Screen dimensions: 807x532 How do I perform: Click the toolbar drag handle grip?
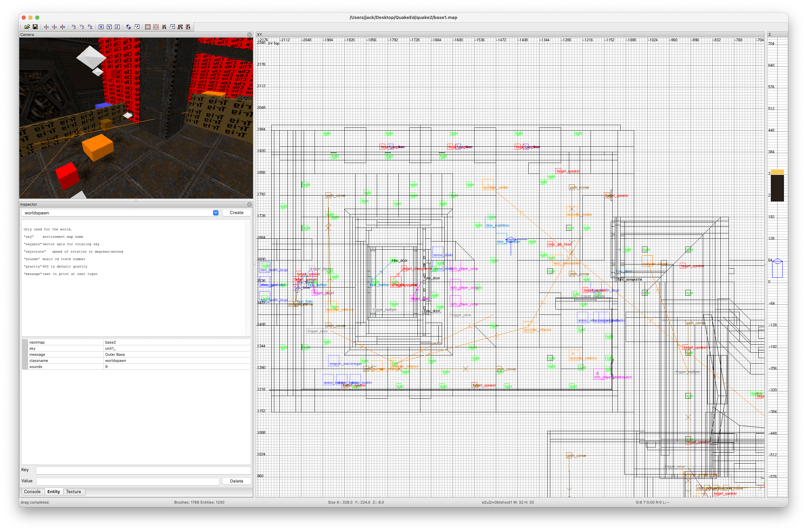tap(21, 27)
